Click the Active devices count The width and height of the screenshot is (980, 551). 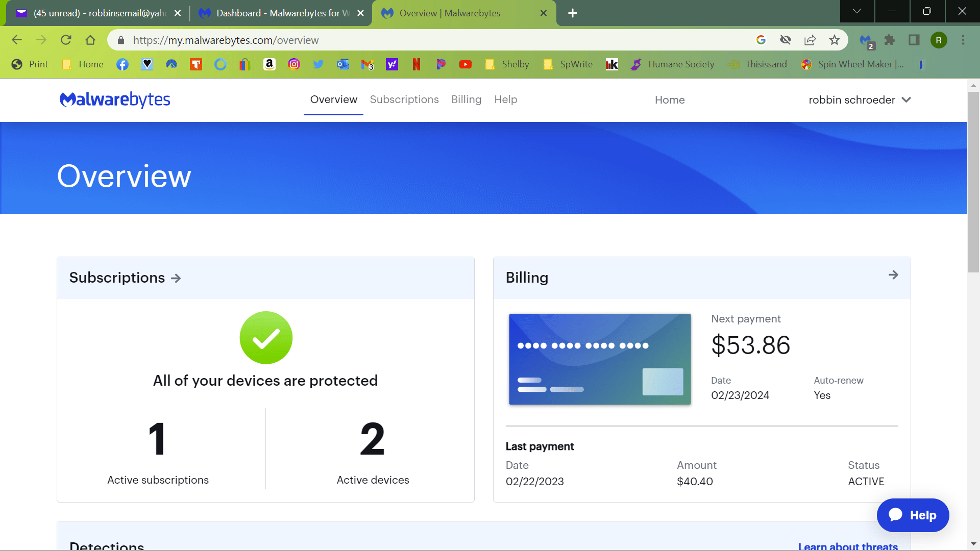click(373, 439)
